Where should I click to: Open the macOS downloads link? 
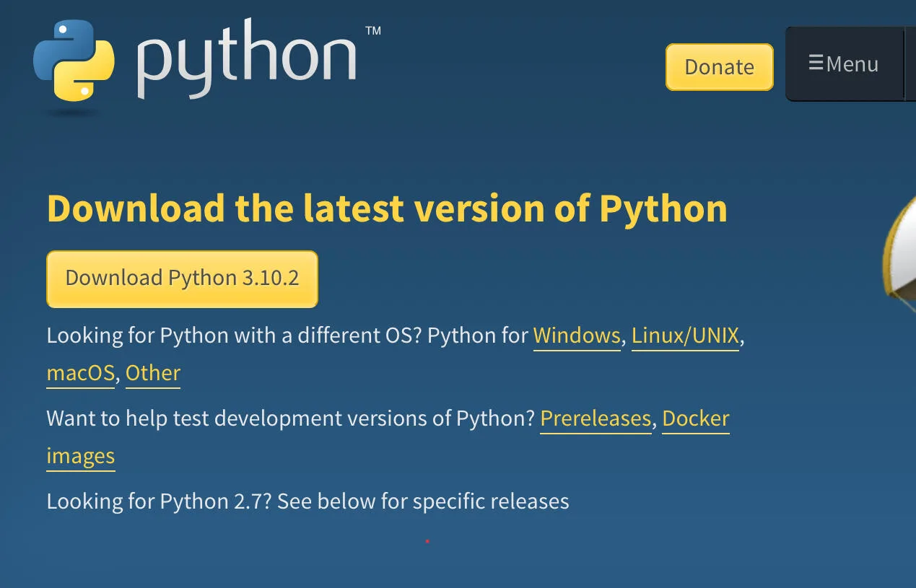coord(80,373)
